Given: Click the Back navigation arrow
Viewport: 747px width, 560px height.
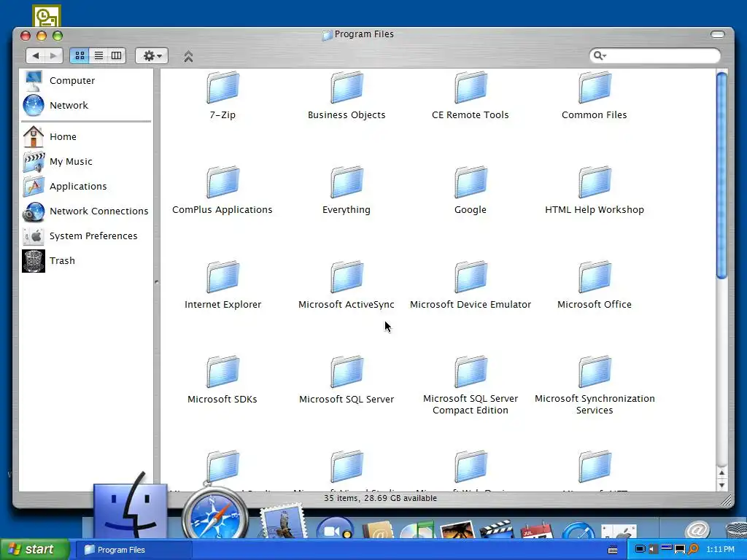Looking at the screenshot, I should click(x=35, y=55).
